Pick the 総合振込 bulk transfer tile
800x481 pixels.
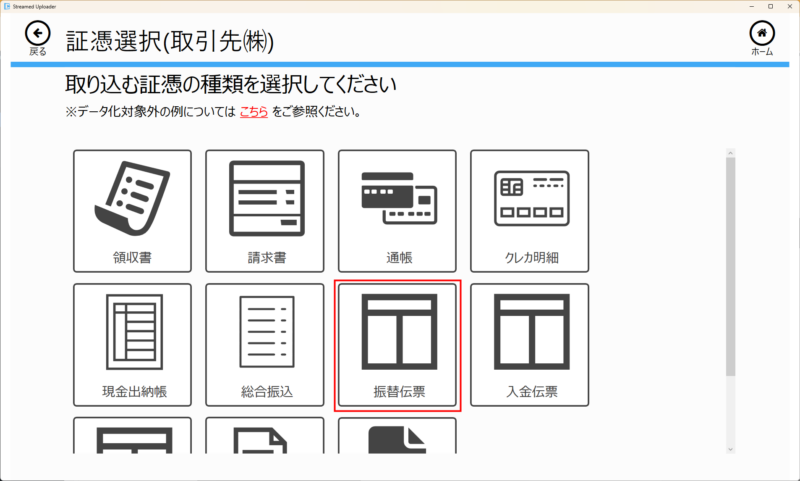coord(265,345)
